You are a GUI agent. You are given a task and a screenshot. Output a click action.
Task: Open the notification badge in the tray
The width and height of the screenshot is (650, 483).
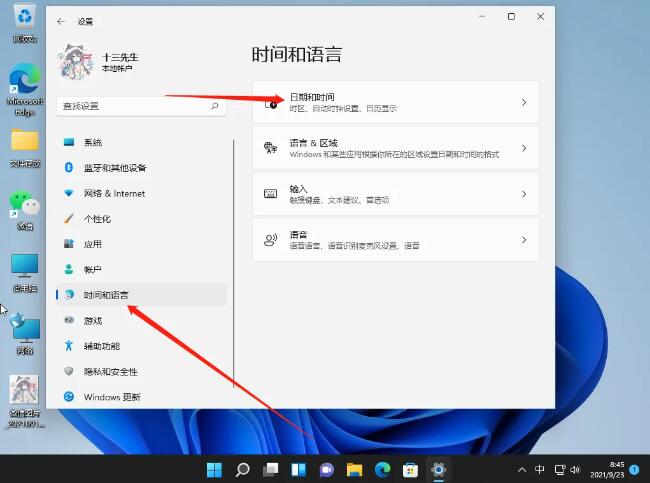coord(634,469)
